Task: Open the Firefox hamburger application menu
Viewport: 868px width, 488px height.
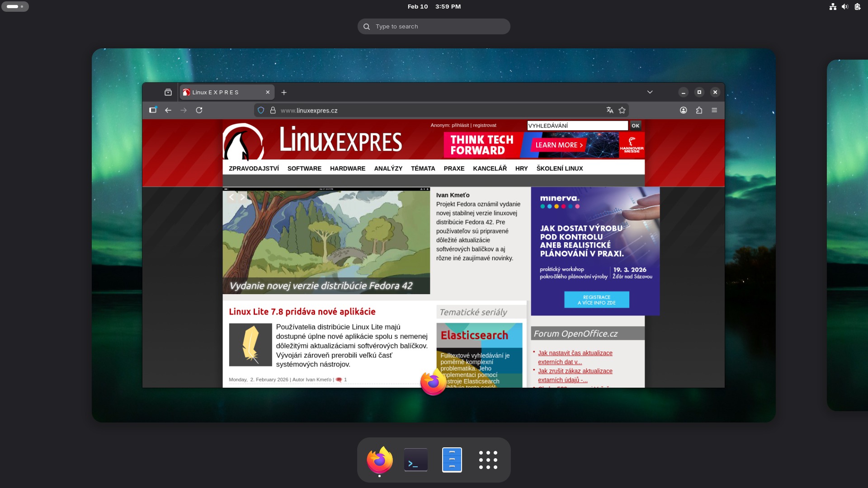Action: [714, 110]
